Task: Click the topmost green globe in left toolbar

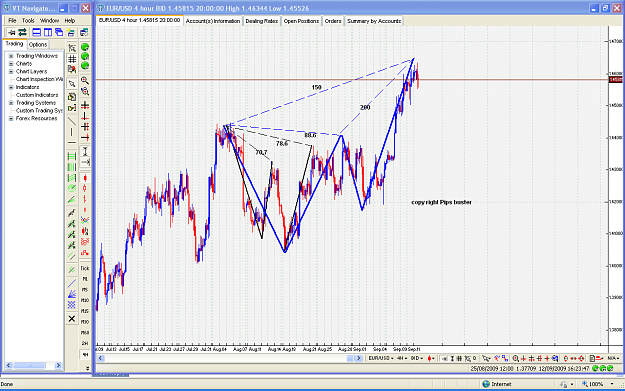Action: 85,47
